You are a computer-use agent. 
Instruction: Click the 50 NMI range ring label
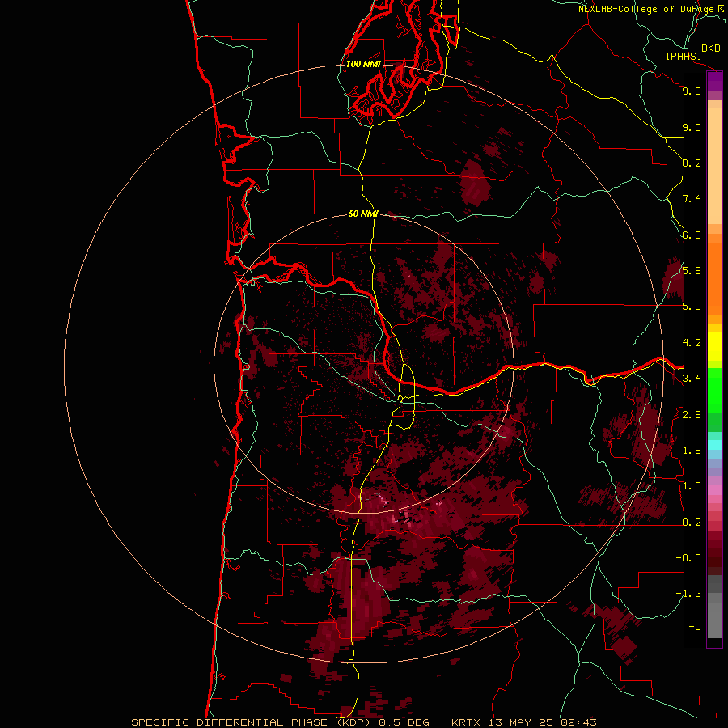tap(363, 214)
